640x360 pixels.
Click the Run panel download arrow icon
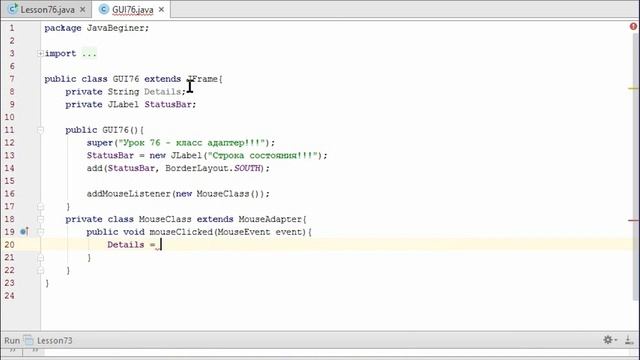(x=629, y=340)
